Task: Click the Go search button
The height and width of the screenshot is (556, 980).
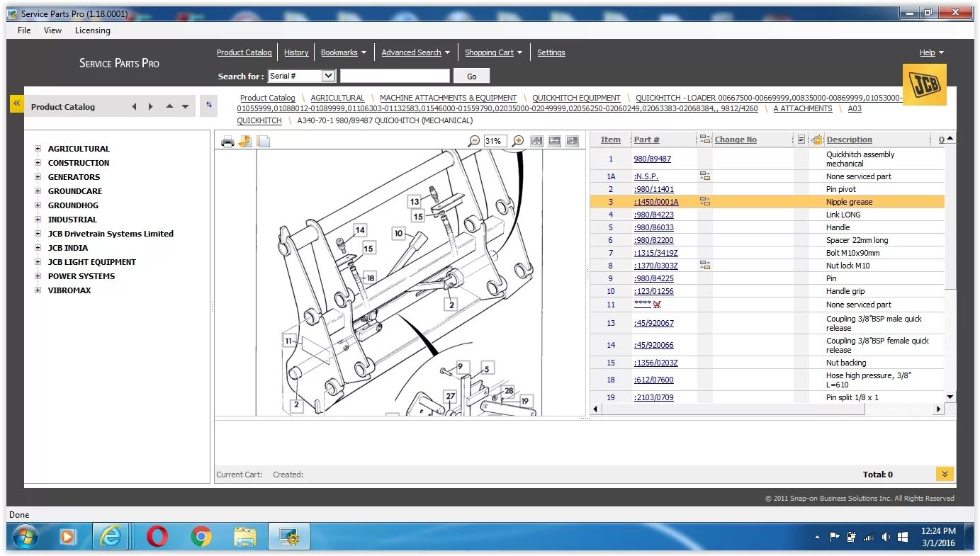Action: [x=472, y=76]
